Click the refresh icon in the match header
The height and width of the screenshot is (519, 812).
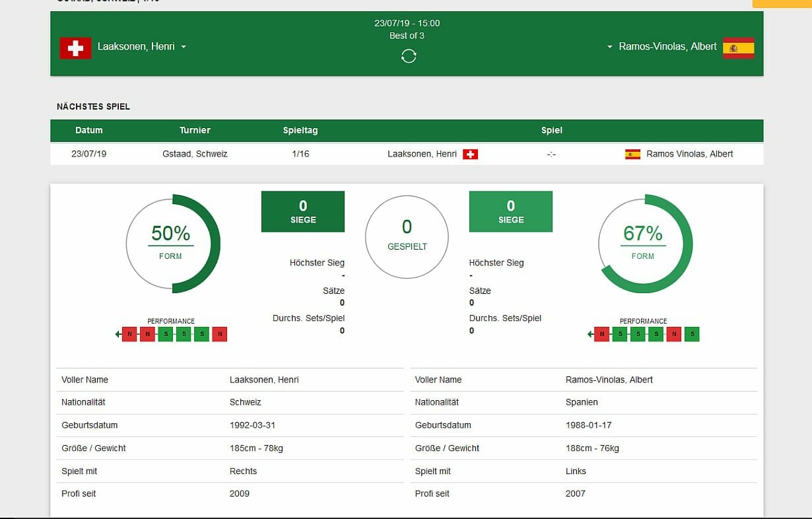pos(409,56)
